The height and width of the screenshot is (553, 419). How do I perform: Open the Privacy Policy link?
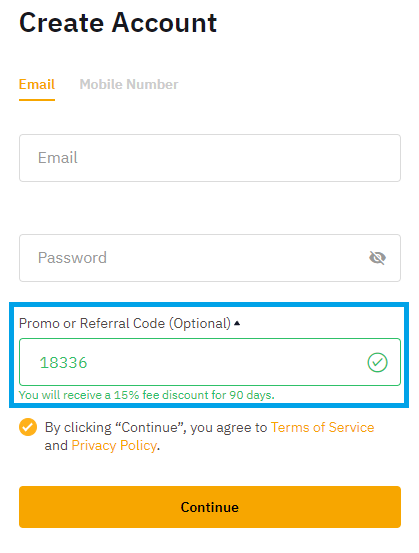[x=114, y=446]
